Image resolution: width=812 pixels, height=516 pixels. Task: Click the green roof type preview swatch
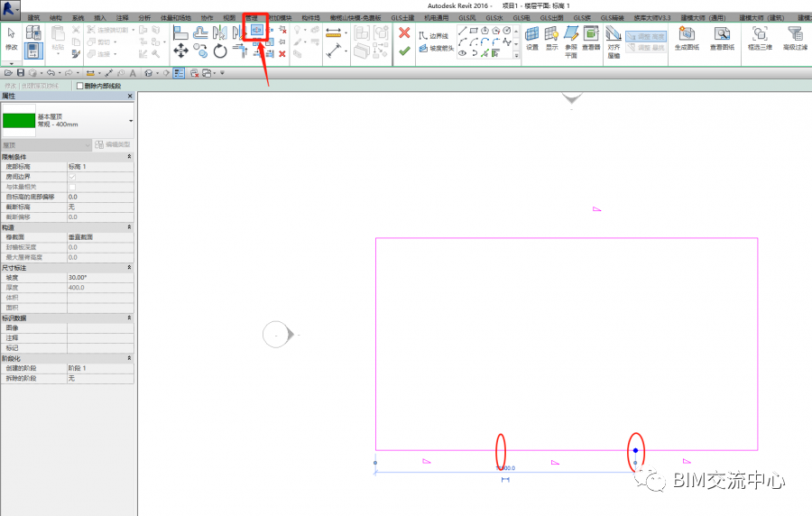point(19,121)
